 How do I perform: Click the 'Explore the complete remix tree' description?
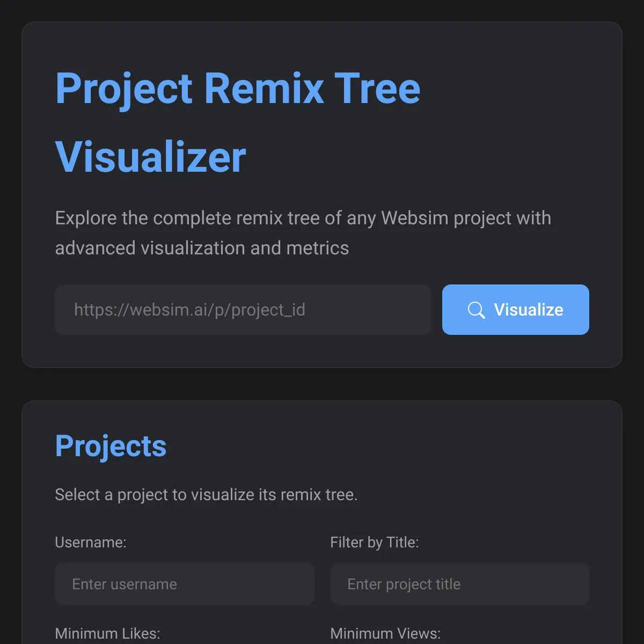303,233
